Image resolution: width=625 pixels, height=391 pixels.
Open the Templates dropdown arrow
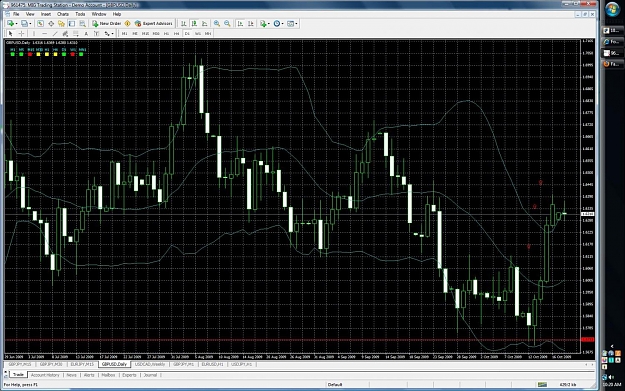[x=297, y=24]
